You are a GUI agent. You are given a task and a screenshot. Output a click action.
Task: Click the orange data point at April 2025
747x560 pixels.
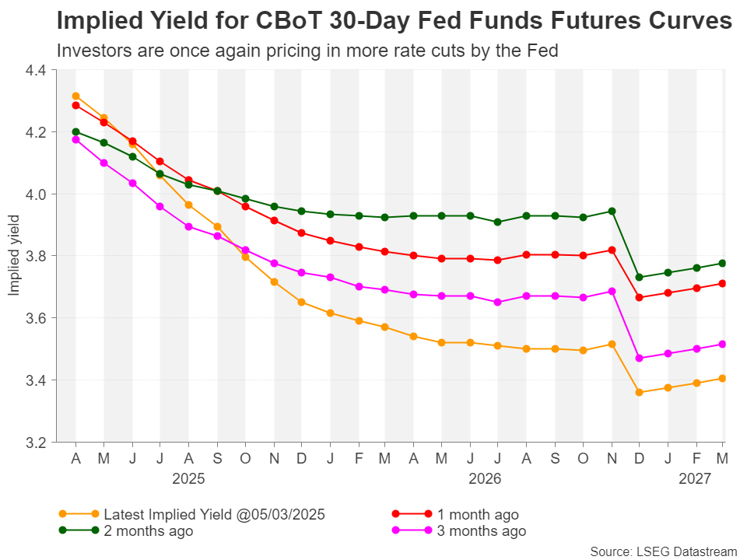[75, 96]
